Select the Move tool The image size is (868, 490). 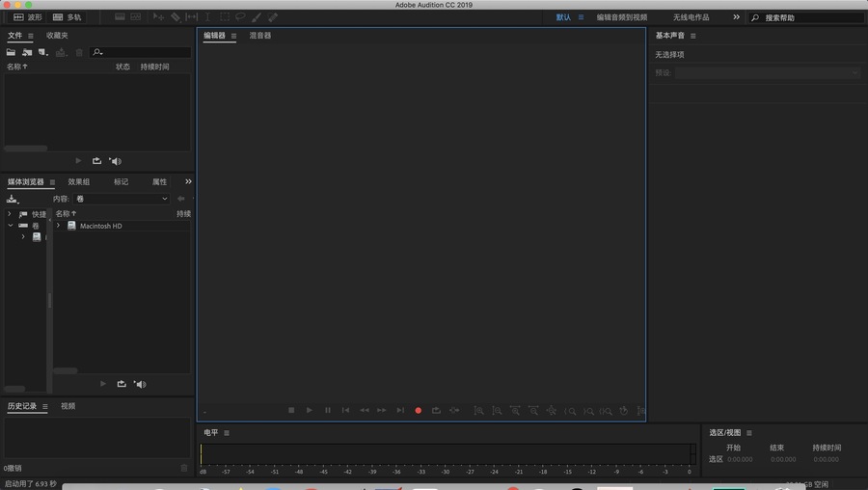click(158, 17)
